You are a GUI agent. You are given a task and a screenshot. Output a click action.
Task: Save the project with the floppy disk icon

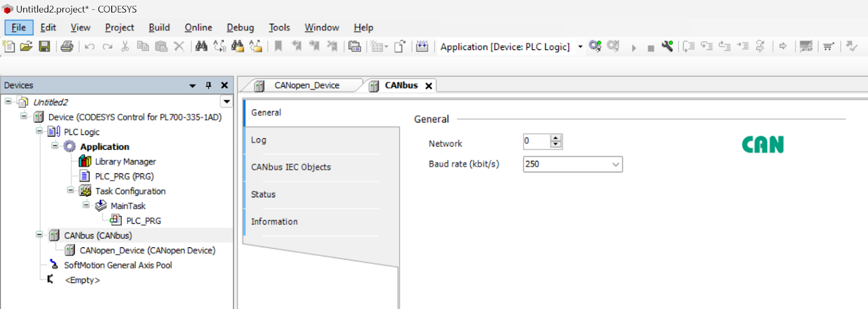click(x=44, y=46)
